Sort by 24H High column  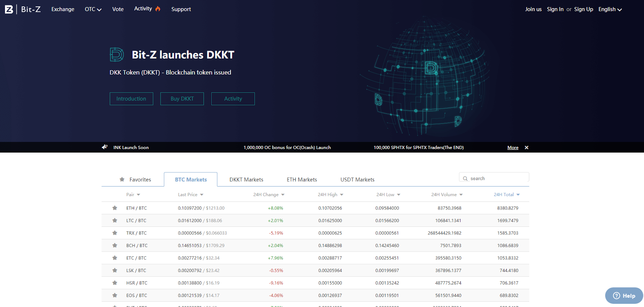330,195
